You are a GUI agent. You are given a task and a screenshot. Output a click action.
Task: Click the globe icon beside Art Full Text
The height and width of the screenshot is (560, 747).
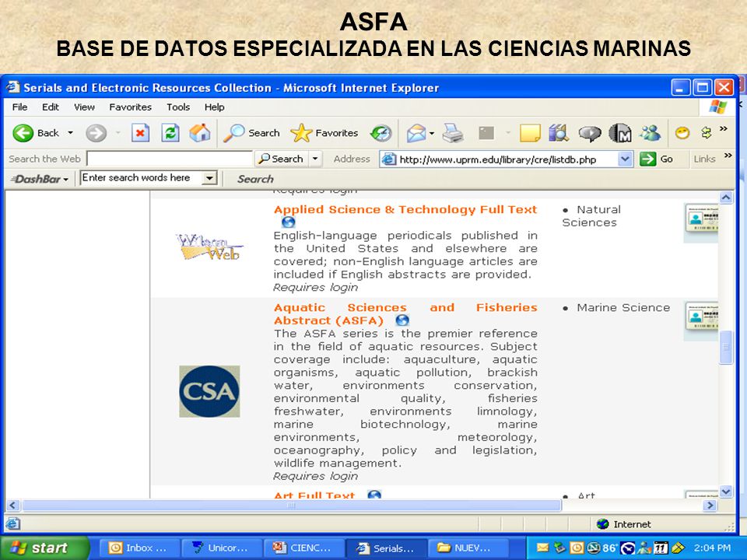coord(374,495)
